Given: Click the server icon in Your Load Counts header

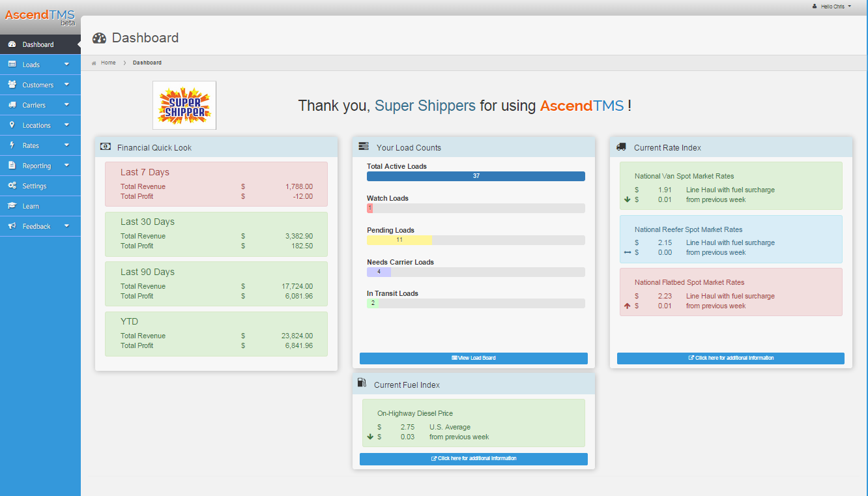Looking at the screenshot, I should [364, 147].
